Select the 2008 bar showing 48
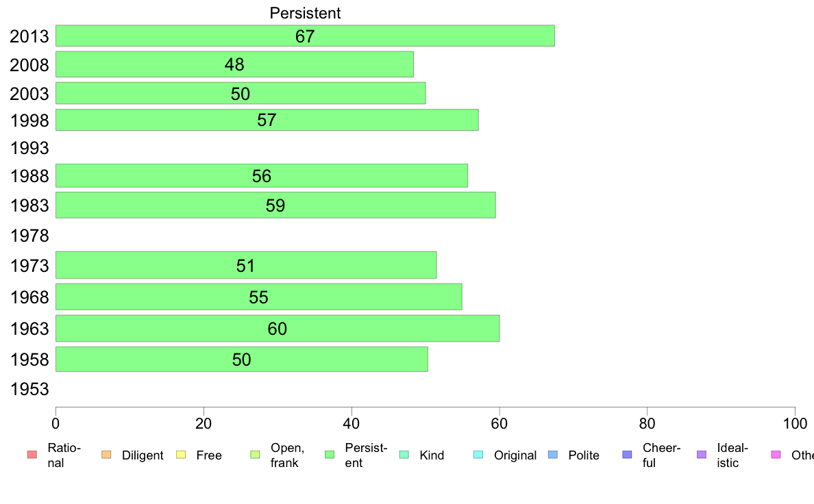Screen dimensions: 814x504 234,64
